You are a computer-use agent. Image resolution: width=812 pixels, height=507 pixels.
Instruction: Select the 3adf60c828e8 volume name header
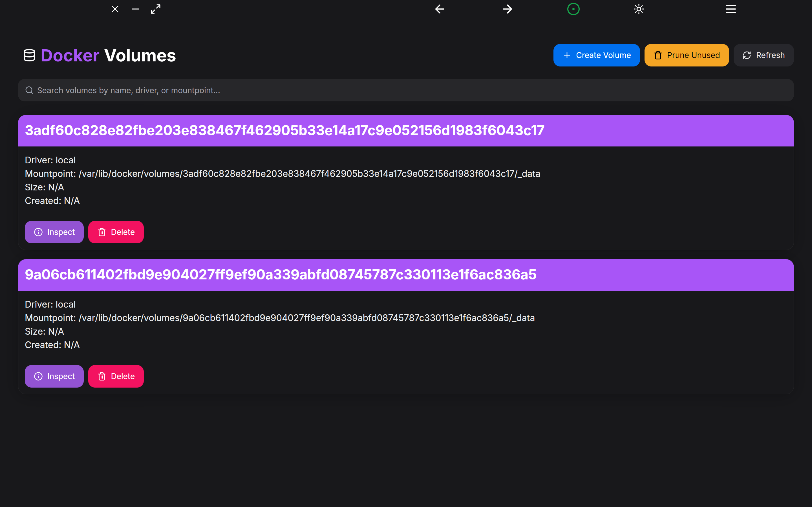click(284, 130)
